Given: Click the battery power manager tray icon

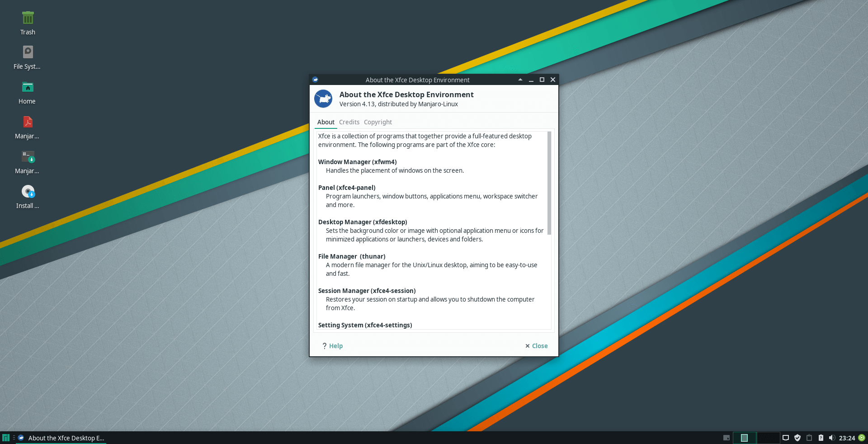Looking at the screenshot, I should tap(821, 438).
